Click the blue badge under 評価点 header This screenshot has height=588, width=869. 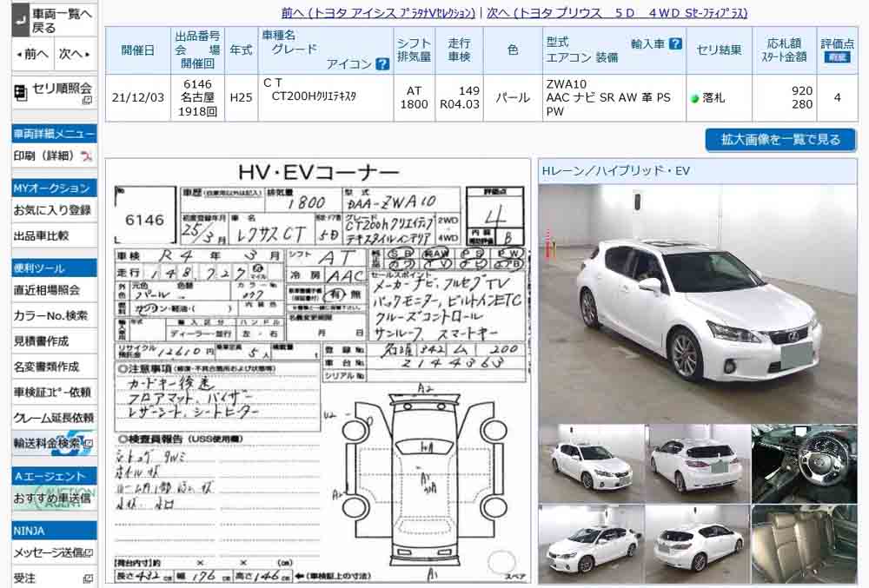[837, 57]
